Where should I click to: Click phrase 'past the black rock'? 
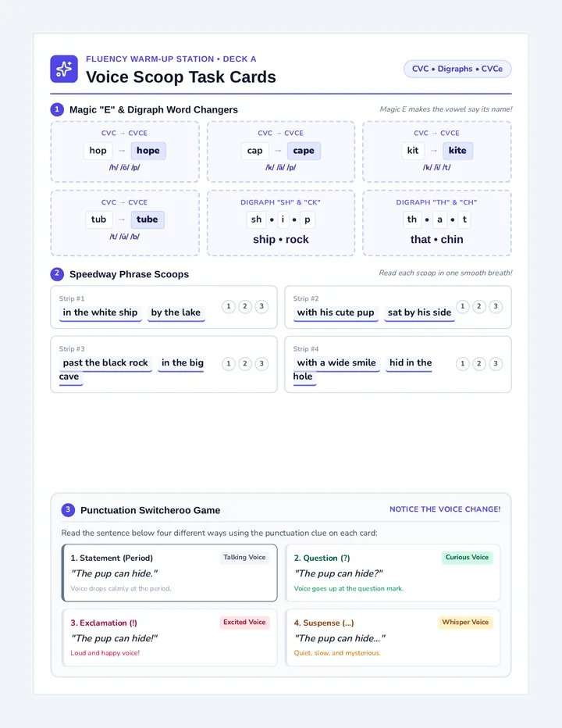click(105, 362)
